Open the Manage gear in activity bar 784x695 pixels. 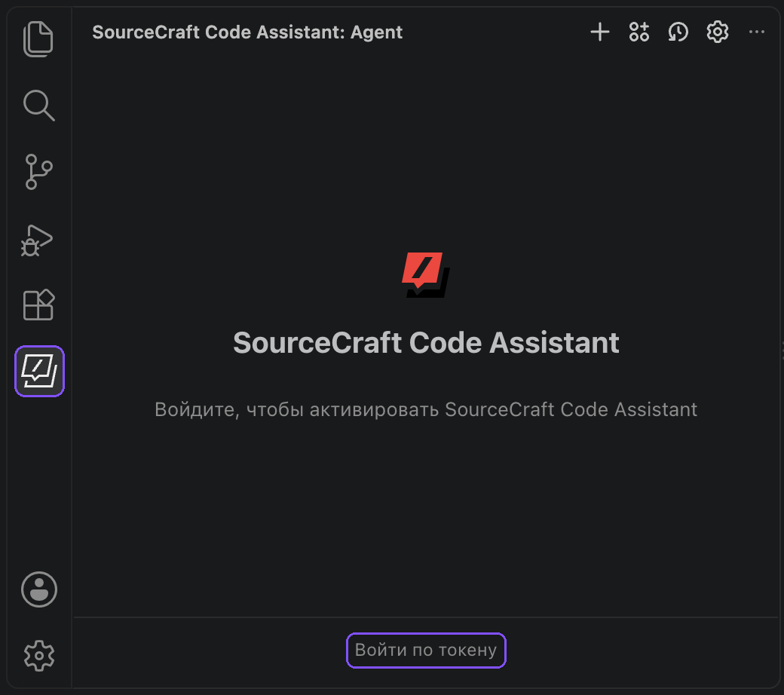[39, 656]
